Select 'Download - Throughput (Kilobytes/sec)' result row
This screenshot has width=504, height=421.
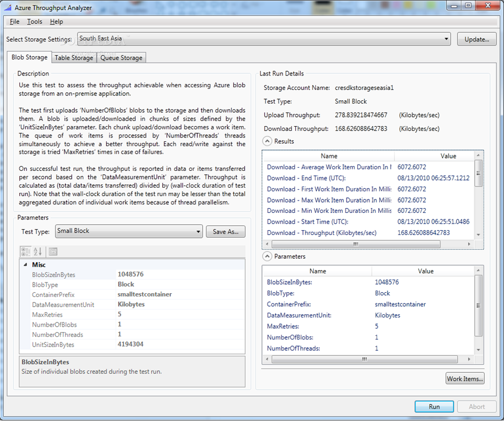tap(369, 233)
